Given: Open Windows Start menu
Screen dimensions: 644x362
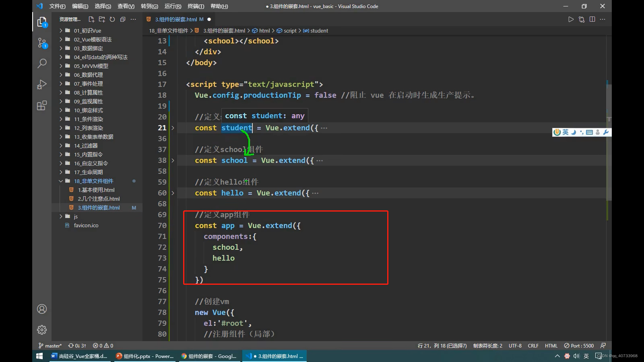Looking at the screenshot, I should [39, 356].
